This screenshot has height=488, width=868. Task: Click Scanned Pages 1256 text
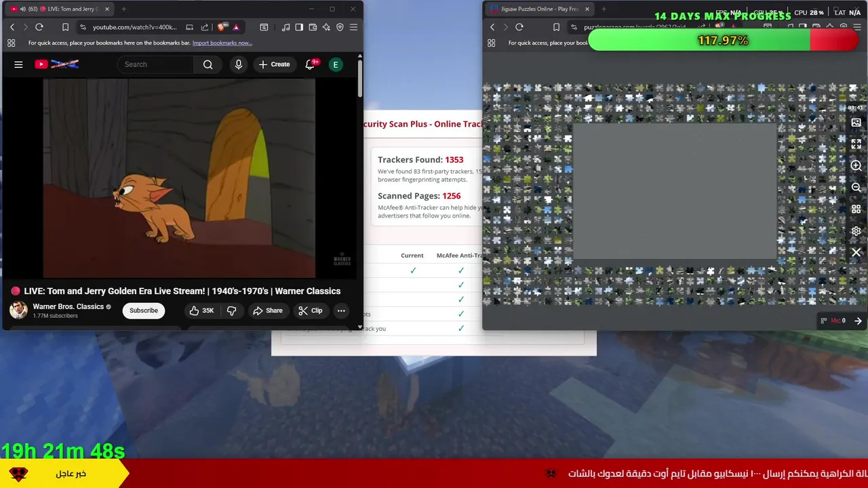pos(419,196)
